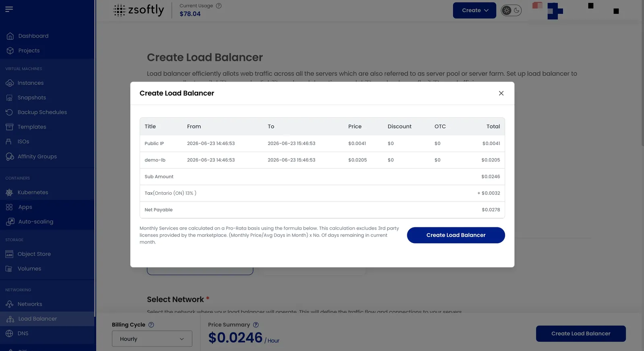The width and height of the screenshot is (644, 351).
Task: Click the Snapshots camera icon
Action: 9,98
